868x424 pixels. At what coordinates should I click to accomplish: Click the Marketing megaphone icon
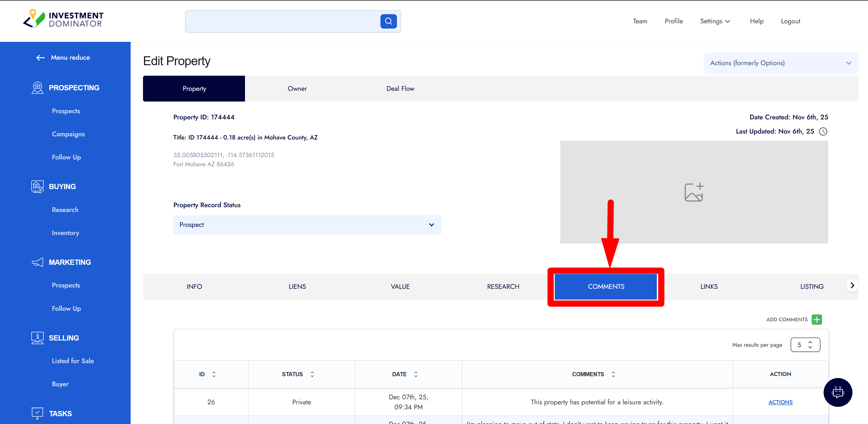tap(37, 262)
